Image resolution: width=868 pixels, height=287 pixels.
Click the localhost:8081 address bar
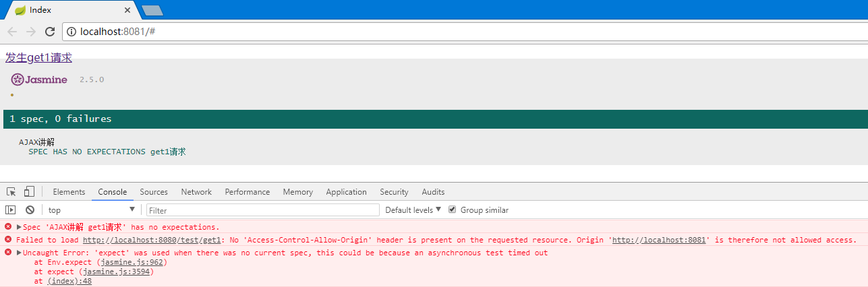465,32
